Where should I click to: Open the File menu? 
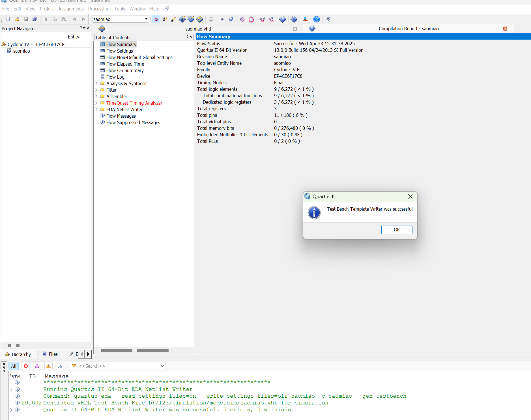pyautogui.click(x=6, y=9)
